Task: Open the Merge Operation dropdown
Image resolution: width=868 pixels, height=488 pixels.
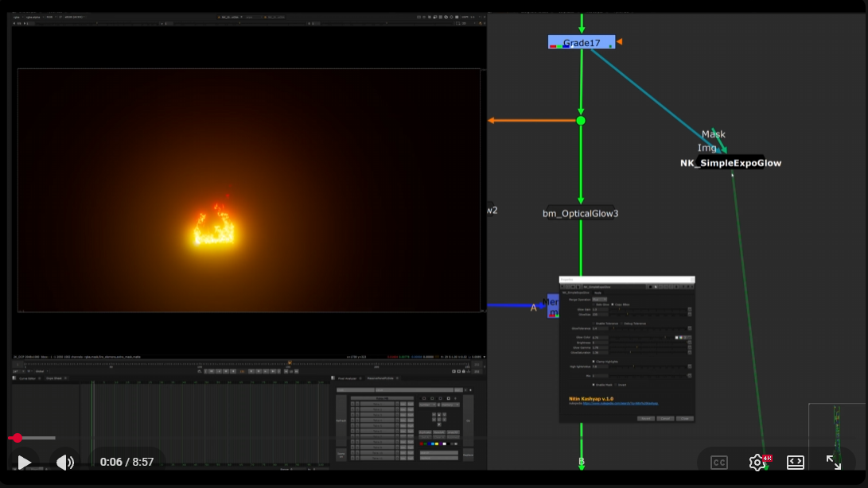Action: [599, 299]
